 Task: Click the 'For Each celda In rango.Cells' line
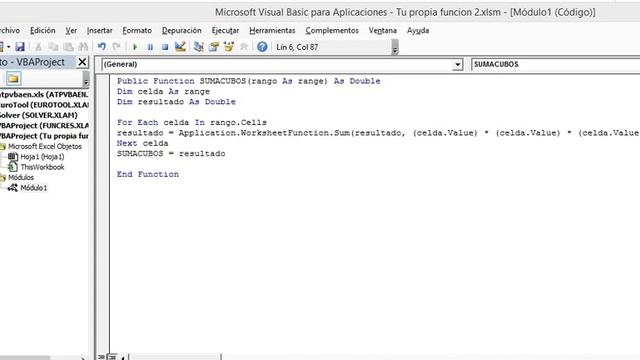point(192,122)
